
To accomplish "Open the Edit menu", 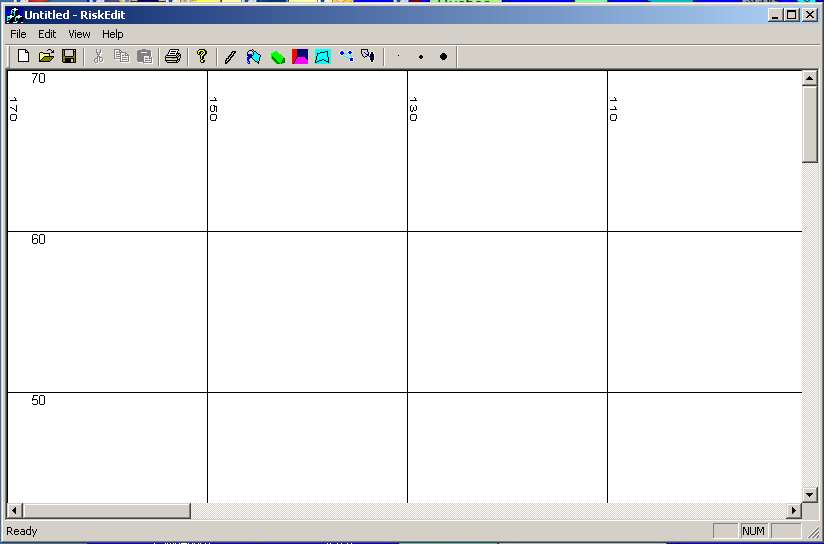I will (x=47, y=34).
